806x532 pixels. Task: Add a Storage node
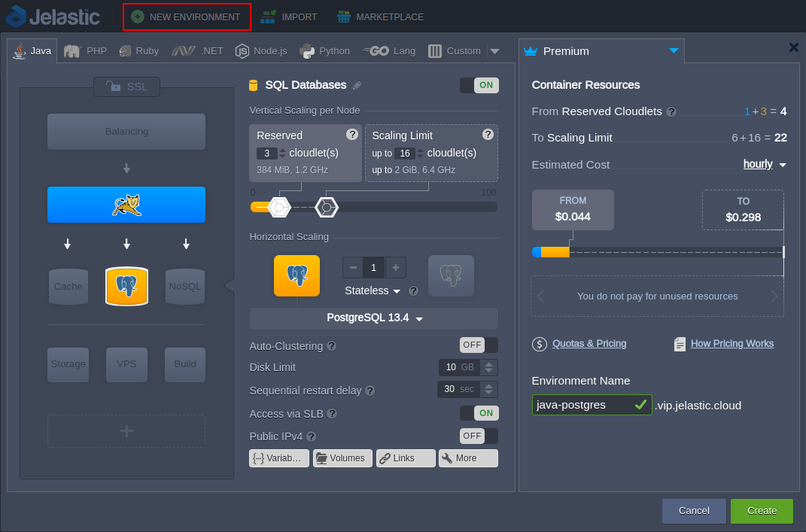(68, 364)
